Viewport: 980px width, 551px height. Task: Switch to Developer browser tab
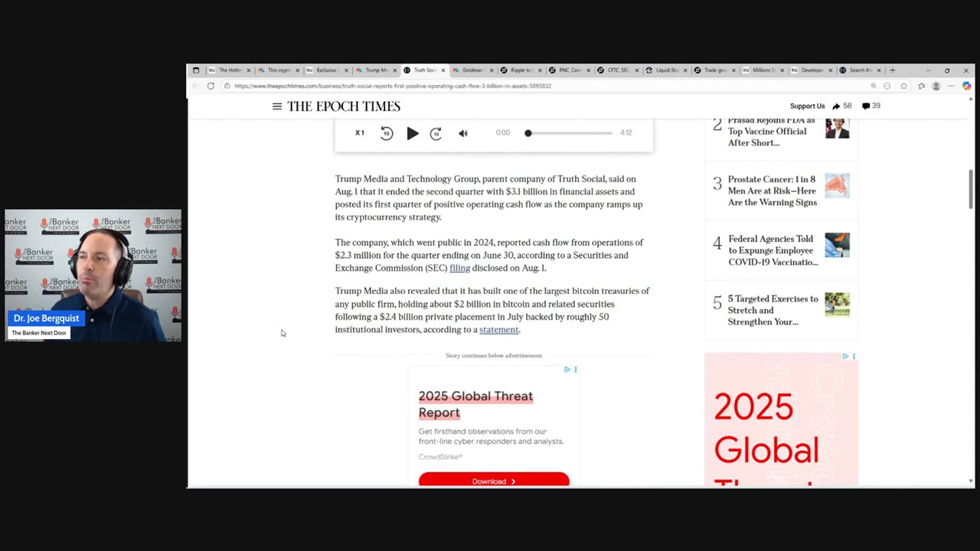[x=811, y=70]
